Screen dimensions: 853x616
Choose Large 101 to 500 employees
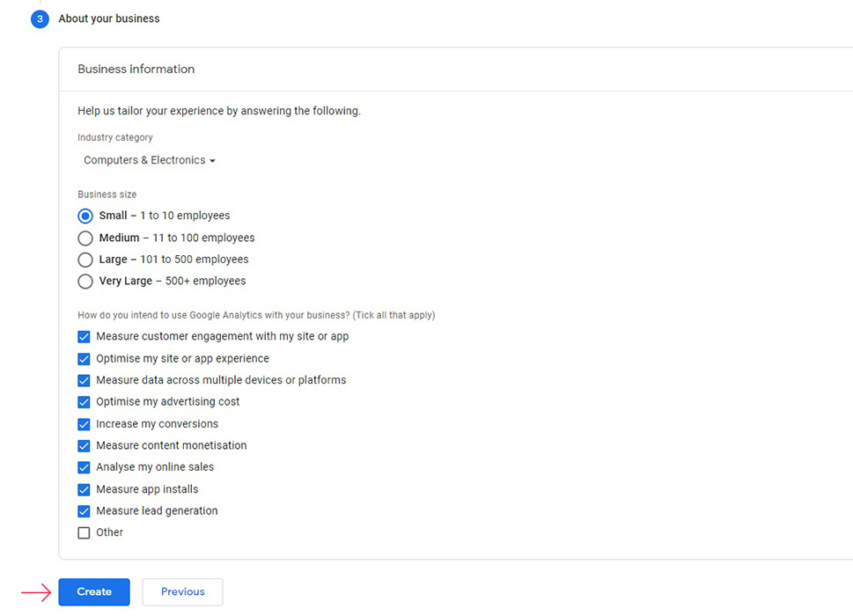(x=85, y=260)
